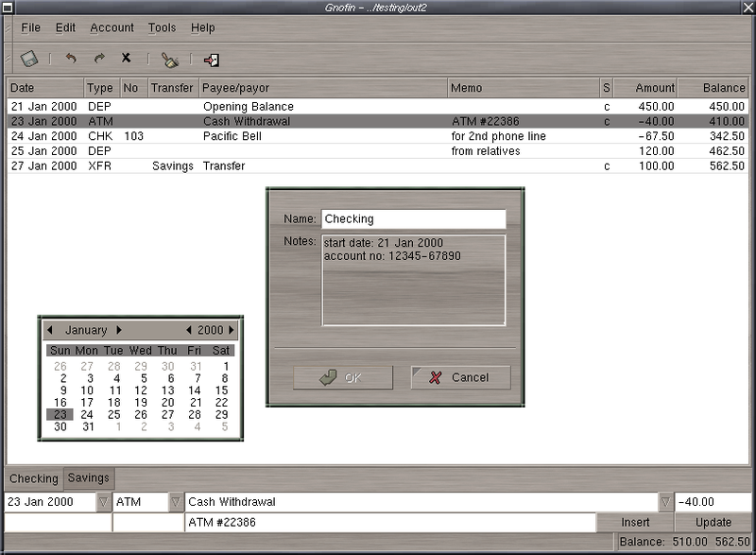This screenshot has height=555, width=756.
Task: Click the redo arrow toolbar icon
Action: (x=99, y=59)
